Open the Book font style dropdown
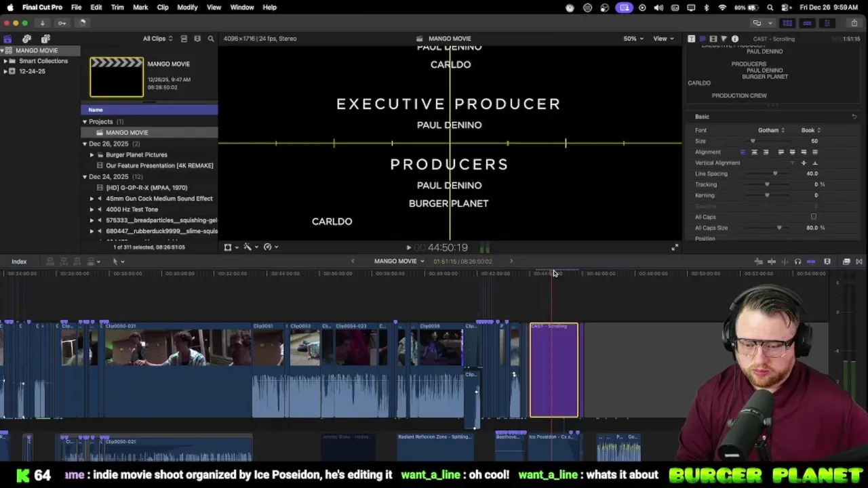 point(811,130)
